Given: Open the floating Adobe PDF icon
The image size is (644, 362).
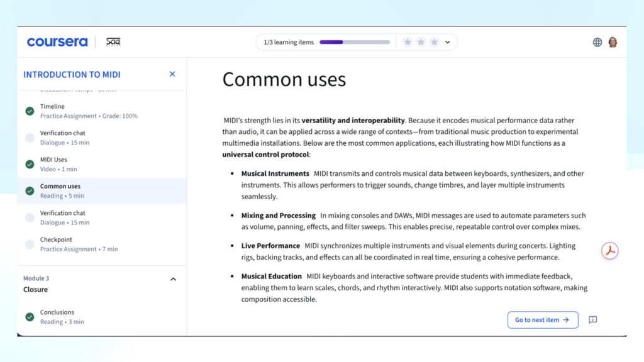Looking at the screenshot, I should [x=609, y=251].
